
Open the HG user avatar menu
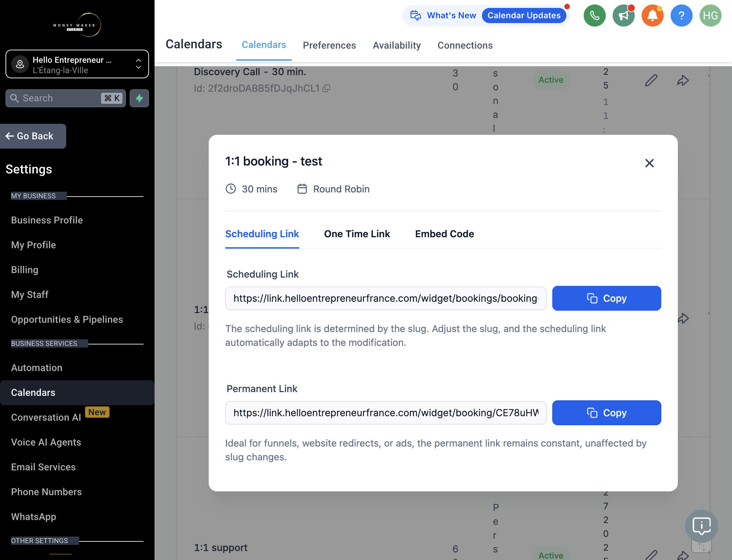pos(710,16)
